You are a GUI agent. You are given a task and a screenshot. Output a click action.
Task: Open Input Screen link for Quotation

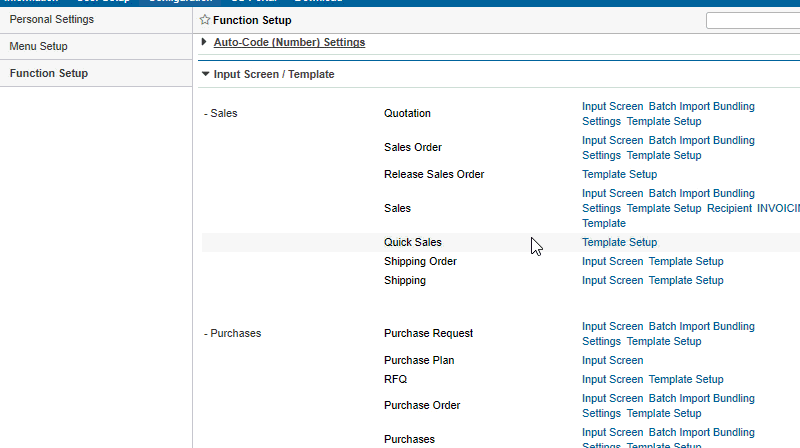(612, 106)
